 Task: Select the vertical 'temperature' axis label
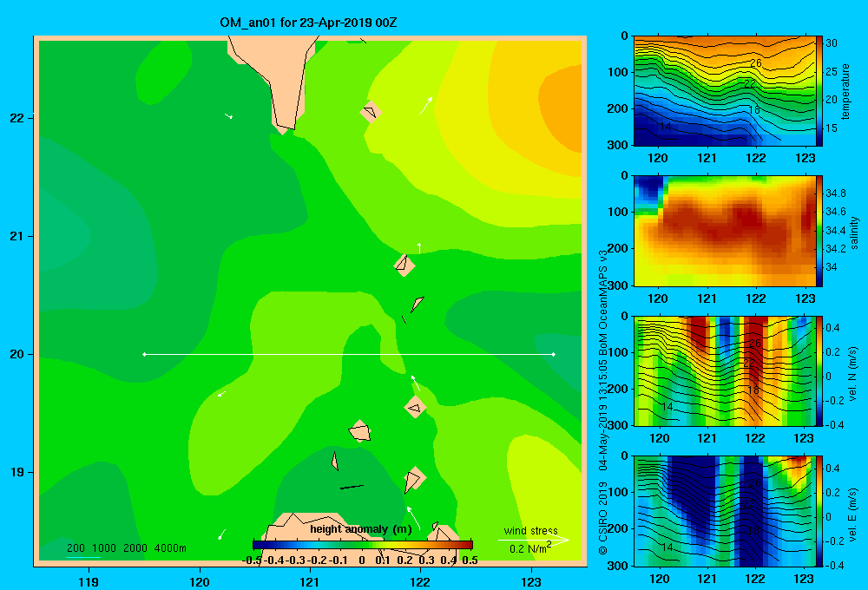(x=845, y=91)
